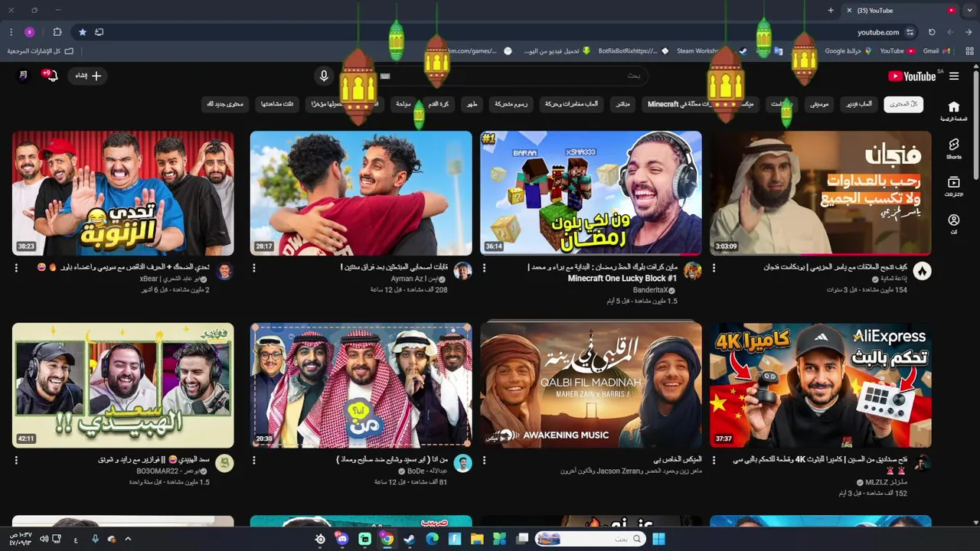Viewport: 980px width, 551px height.
Task: Open the Ayman Az hugging video thumbnail
Action: [x=361, y=193]
